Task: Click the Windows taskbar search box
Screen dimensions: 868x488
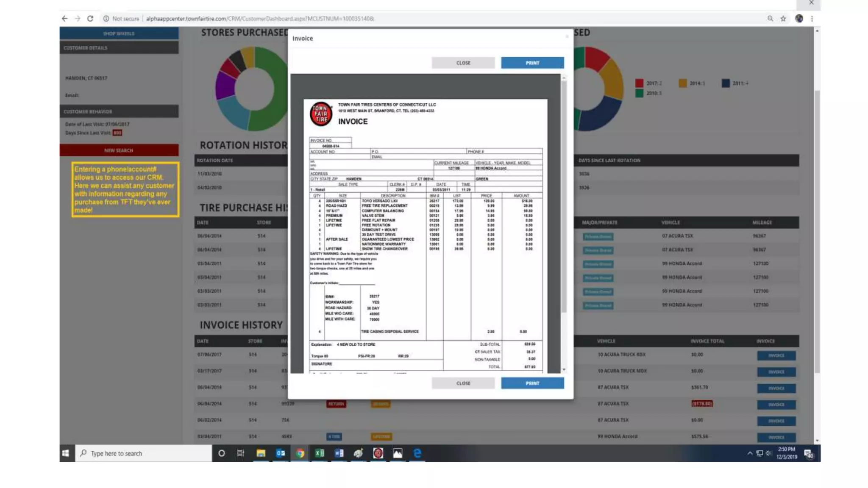Action: tap(144, 453)
